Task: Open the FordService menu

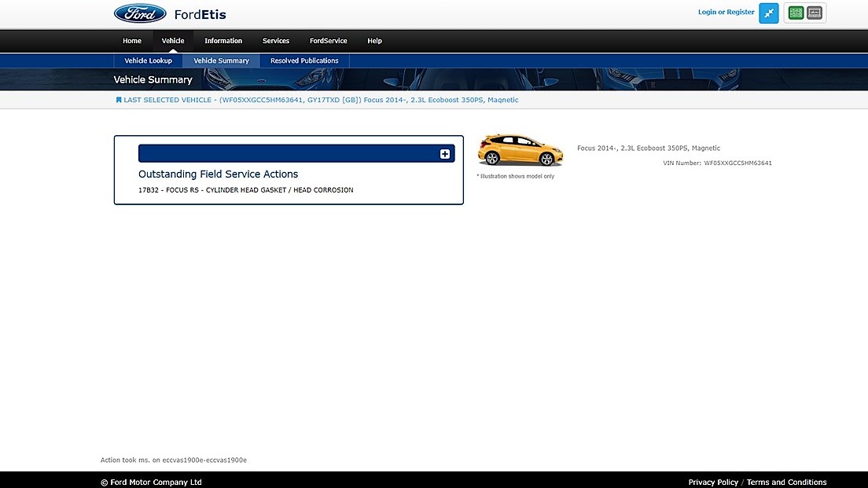Action: point(328,41)
